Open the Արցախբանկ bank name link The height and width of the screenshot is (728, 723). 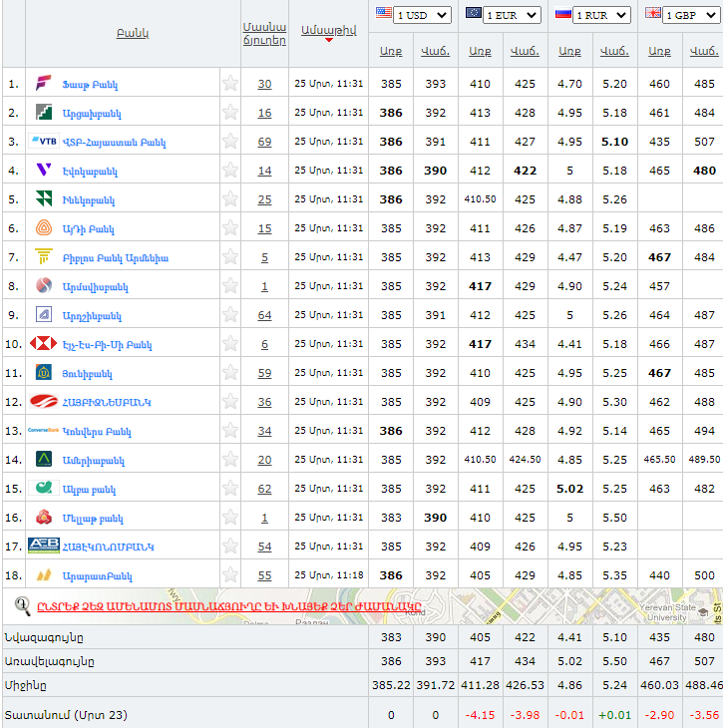[92, 114]
